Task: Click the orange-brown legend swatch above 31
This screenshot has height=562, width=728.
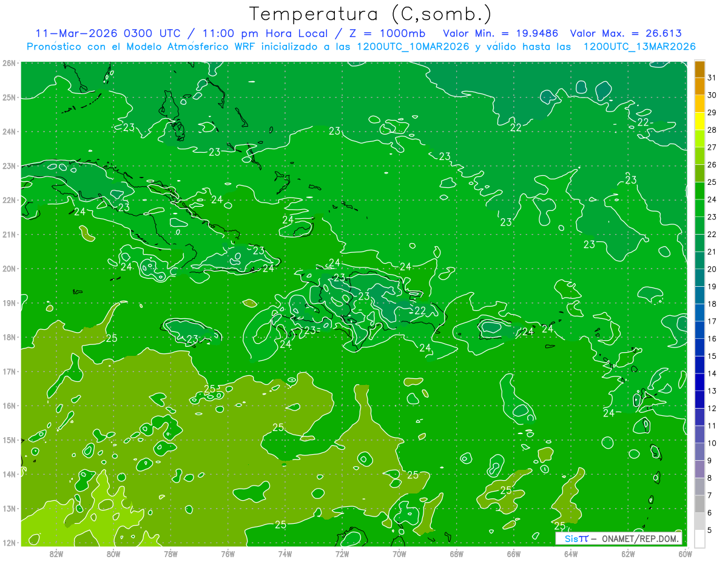Action: pos(699,69)
